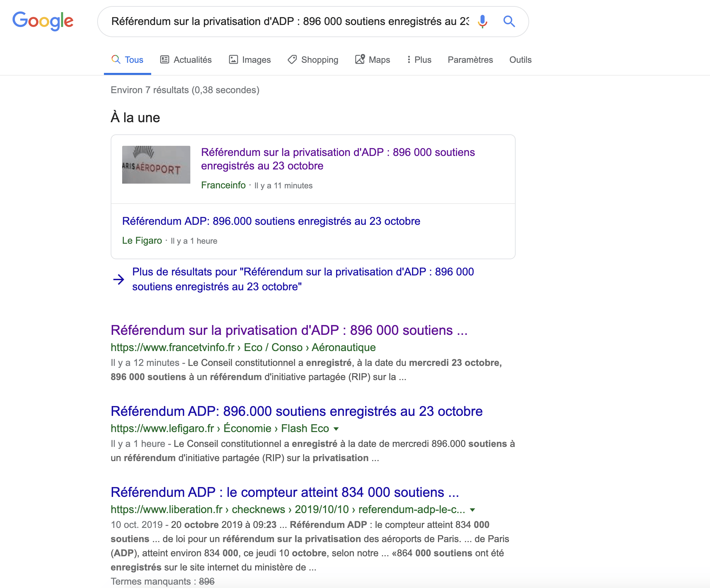Click the Images picture icon

click(233, 59)
